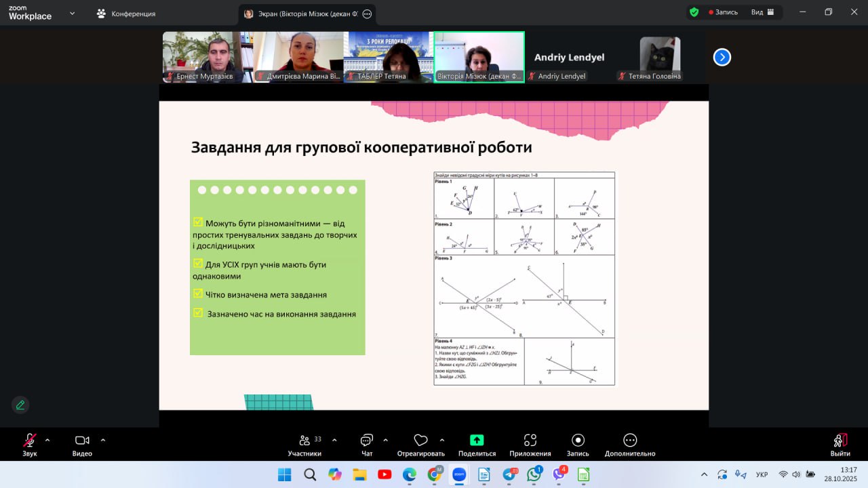Click the green encryption shield icon
The height and width of the screenshot is (488, 868).
point(694,12)
